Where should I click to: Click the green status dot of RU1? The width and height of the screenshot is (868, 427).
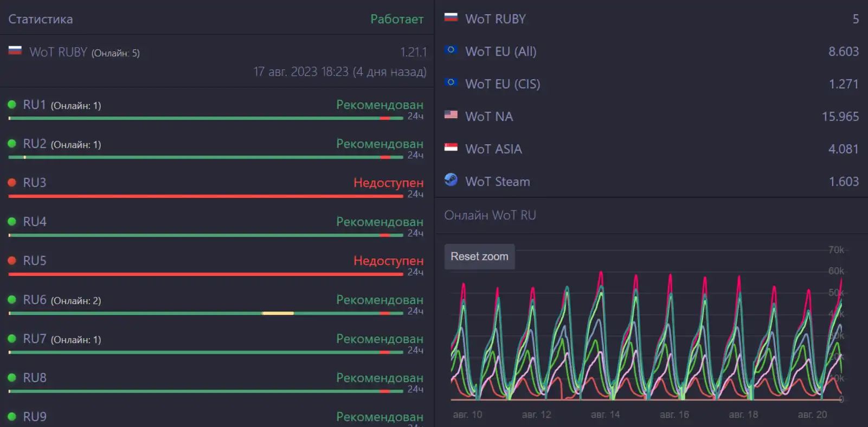point(12,105)
